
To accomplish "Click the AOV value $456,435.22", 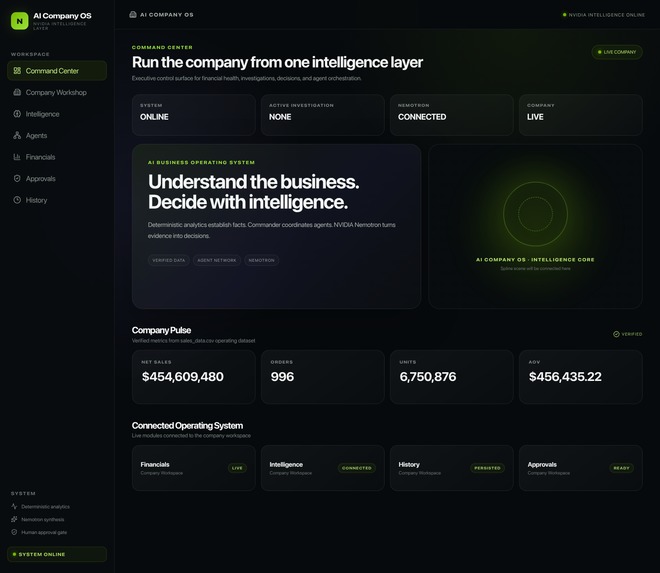I will click(x=565, y=376).
